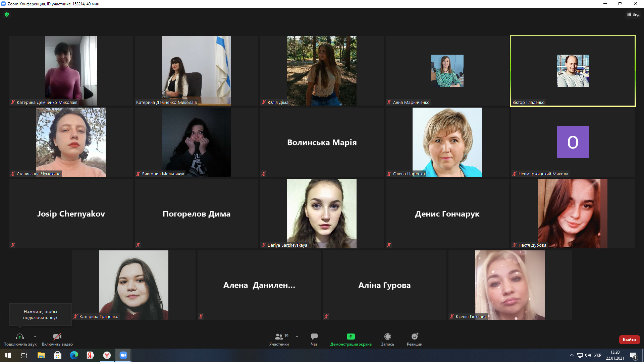Viewport: 644px width, 362px height.
Task: Open Windows volume tray icon
Action: pyautogui.click(x=588, y=355)
